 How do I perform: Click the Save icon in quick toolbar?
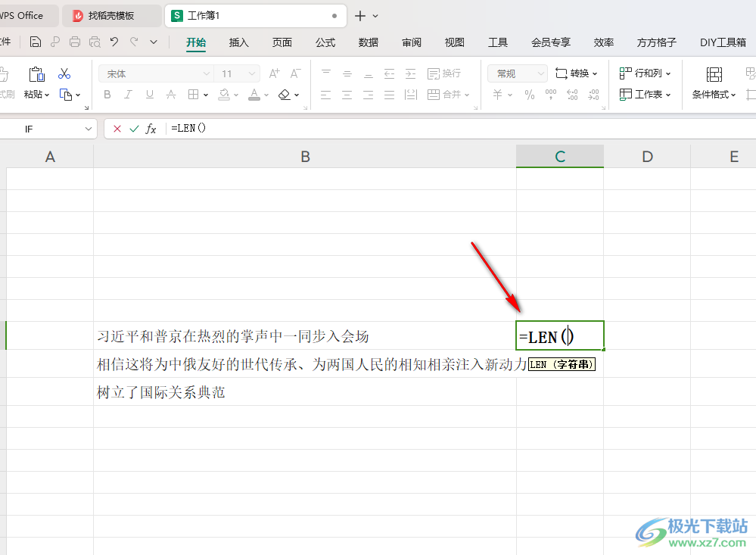click(36, 42)
